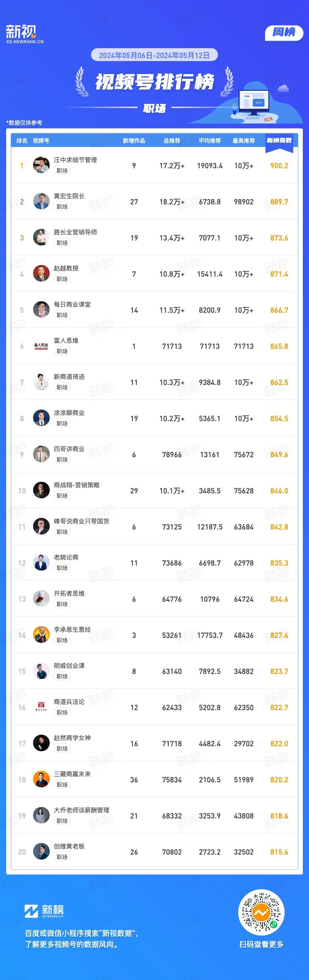Click the 新榜指数 column header

[x=279, y=141]
